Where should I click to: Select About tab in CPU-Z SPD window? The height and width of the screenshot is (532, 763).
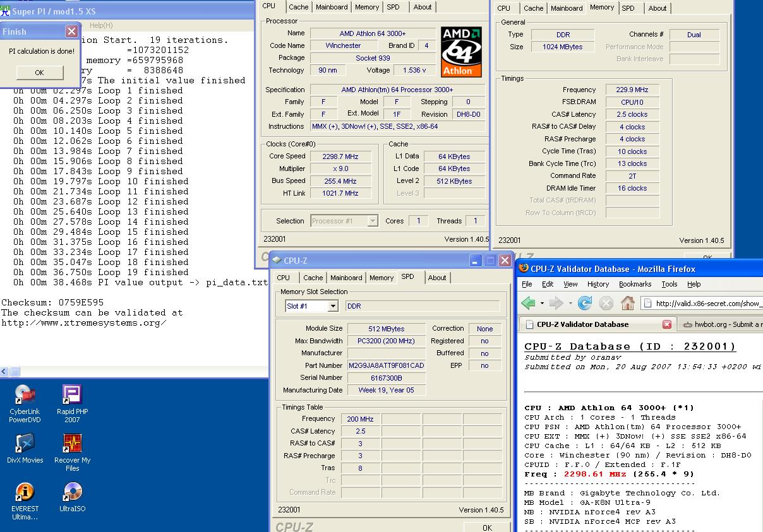437,278
